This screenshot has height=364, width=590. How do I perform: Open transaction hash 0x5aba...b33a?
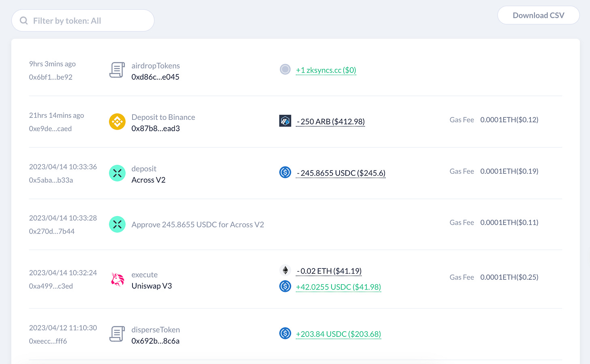(51, 180)
